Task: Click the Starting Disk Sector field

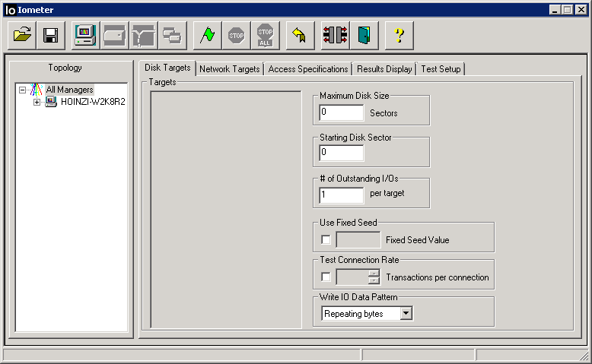Action: pos(342,153)
